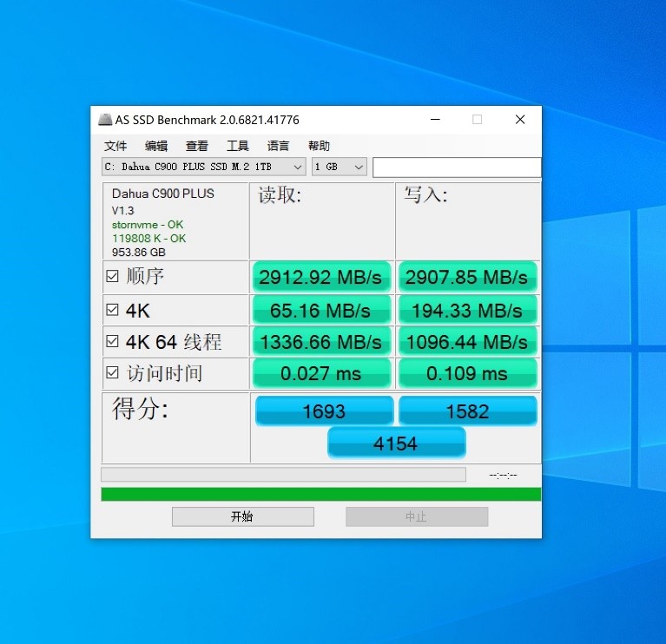Image resolution: width=666 pixels, height=644 pixels.
Task: Click the 写入 write column header
Action: [x=425, y=195]
